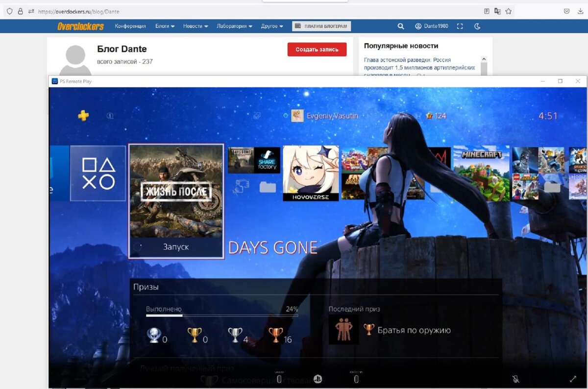
Task: Open news about Глава эстонской разведки
Action: click(x=419, y=67)
